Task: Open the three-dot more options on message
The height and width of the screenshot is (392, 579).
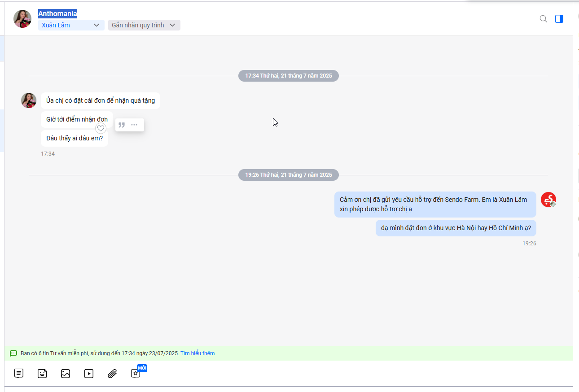Action: 134,125
